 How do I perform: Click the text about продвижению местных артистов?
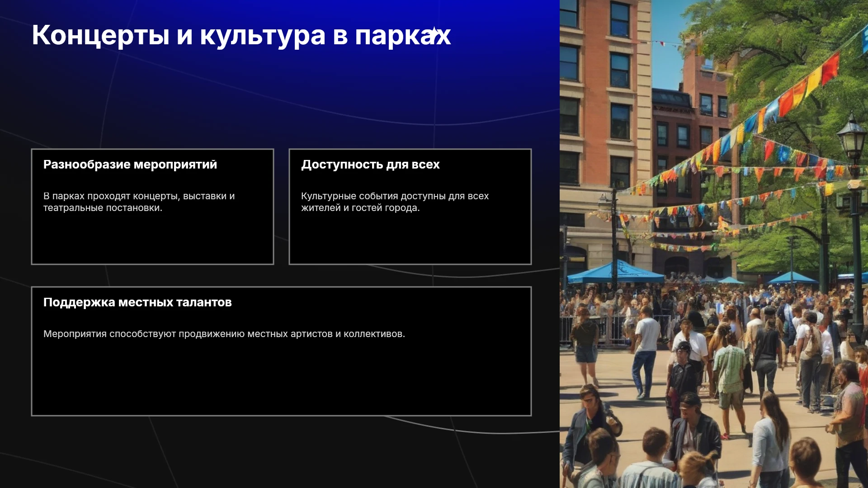(224, 334)
